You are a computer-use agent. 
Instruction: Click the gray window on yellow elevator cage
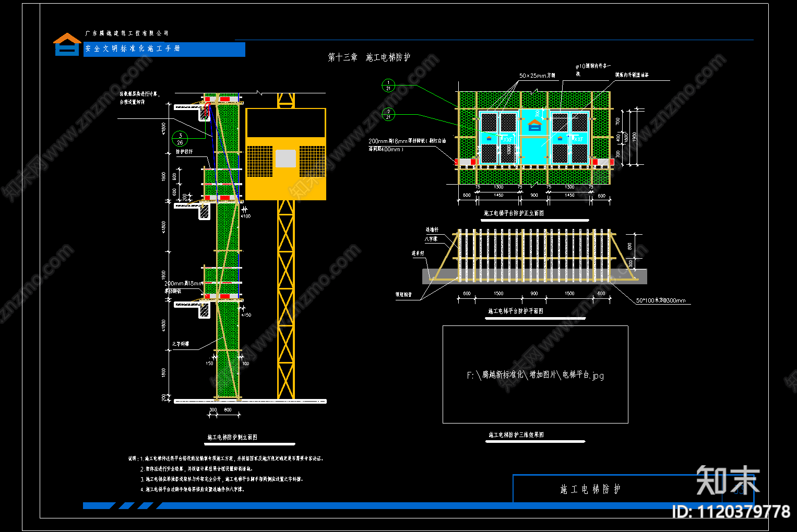point(286,159)
